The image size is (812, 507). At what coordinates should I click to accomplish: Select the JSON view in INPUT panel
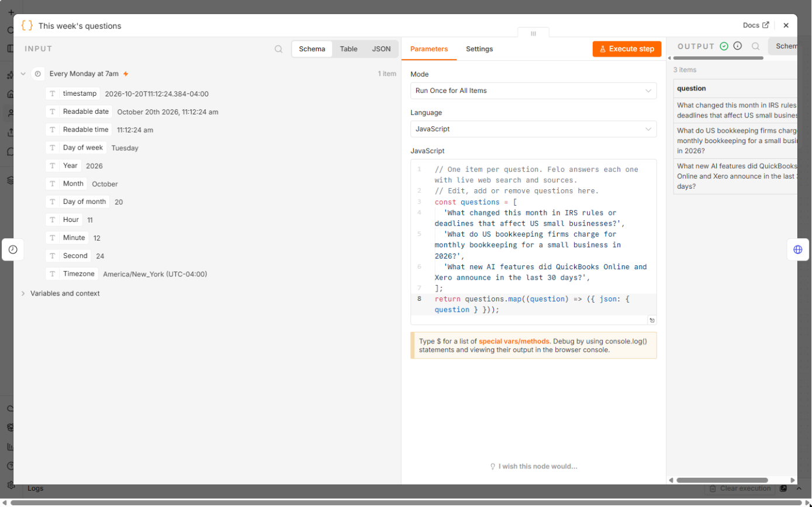381,49
